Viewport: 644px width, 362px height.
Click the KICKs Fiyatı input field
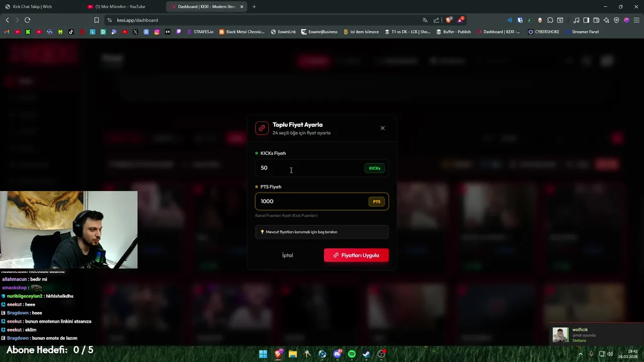click(x=321, y=168)
